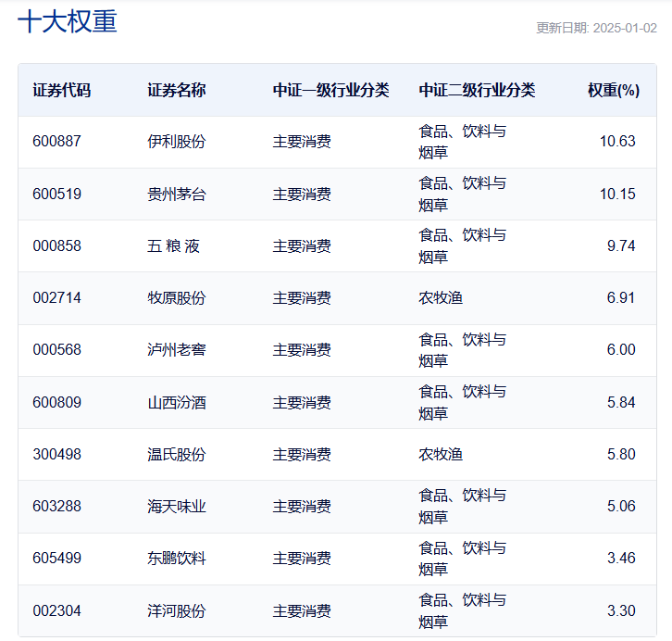Viewport: 672px width, 641px height.
Task: Click the 证券代码 column header
Action: (62, 90)
